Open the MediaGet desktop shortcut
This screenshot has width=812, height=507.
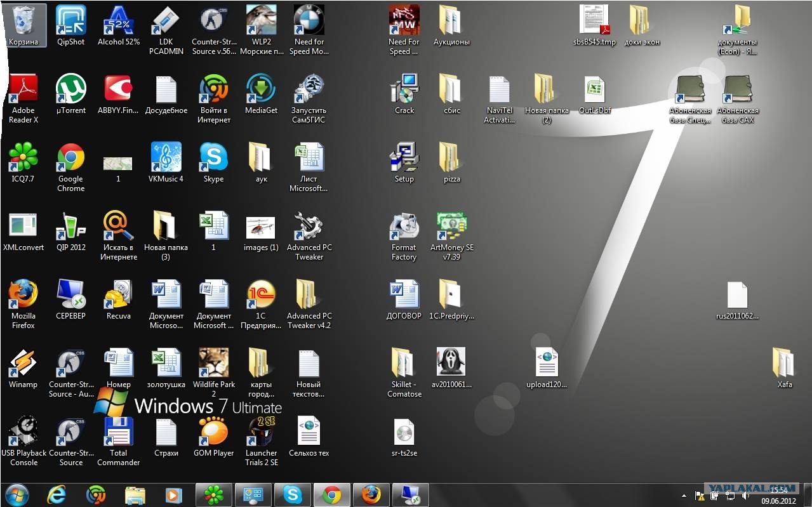point(262,94)
